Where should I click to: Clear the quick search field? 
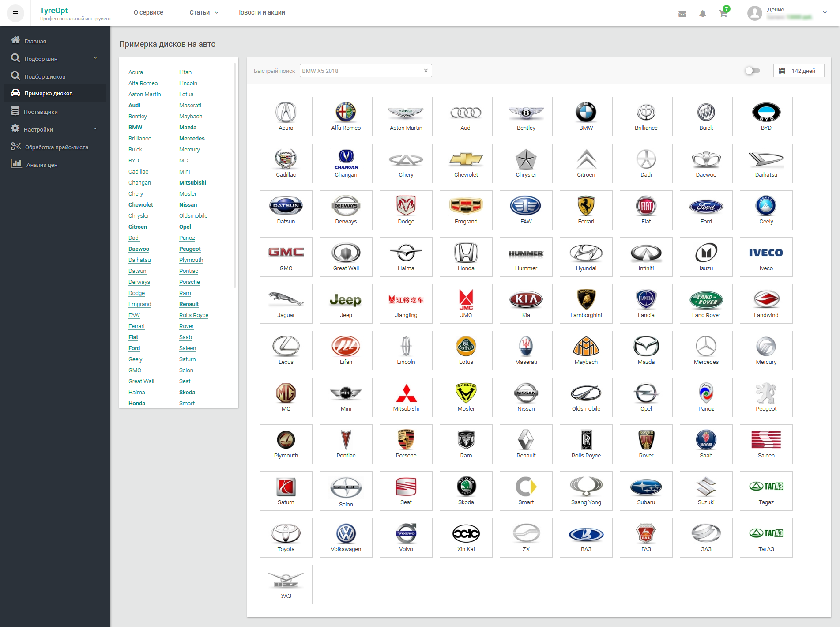tap(426, 71)
